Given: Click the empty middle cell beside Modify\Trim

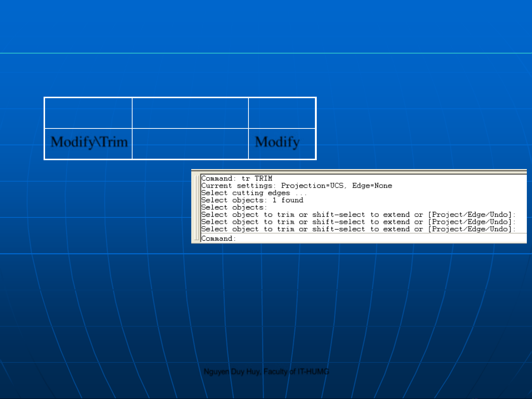Looking at the screenshot, I should pos(190,144).
